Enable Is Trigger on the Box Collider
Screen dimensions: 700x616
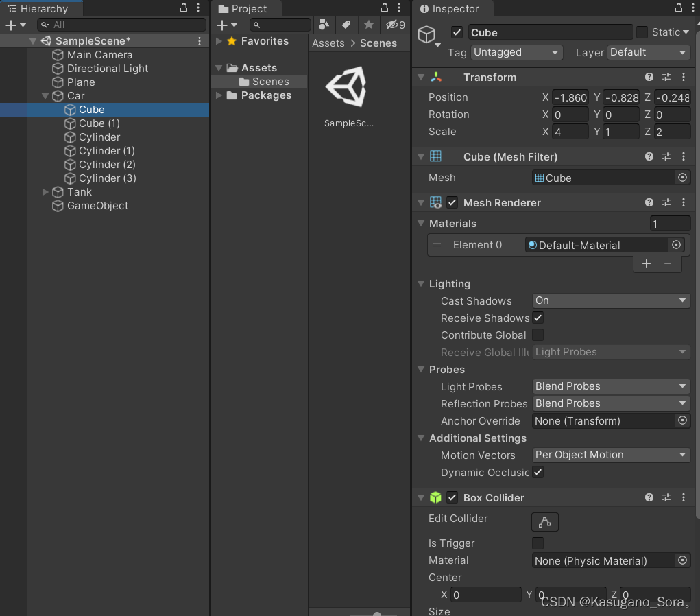(x=538, y=543)
